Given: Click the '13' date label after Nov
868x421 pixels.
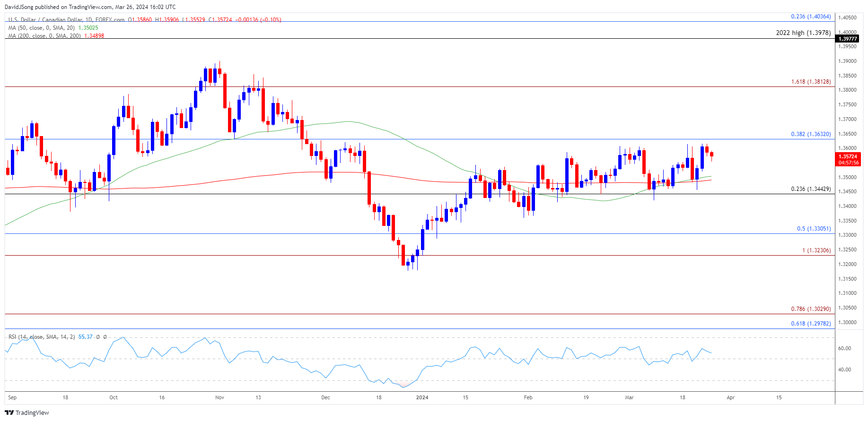Looking at the screenshot, I should coord(258,397).
